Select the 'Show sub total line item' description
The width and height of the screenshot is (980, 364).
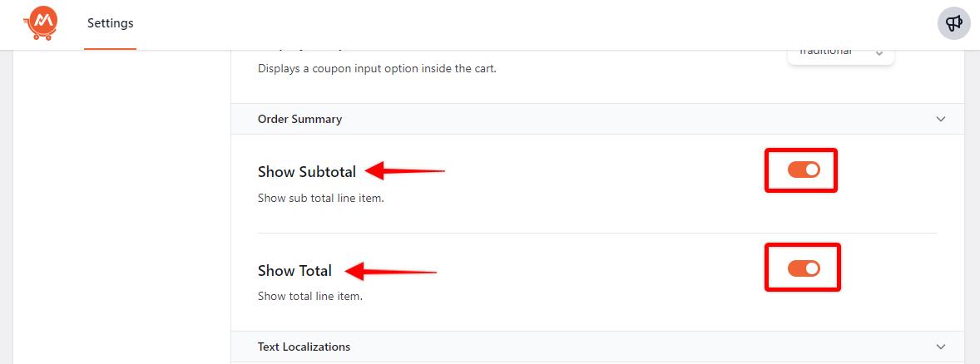tap(320, 199)
